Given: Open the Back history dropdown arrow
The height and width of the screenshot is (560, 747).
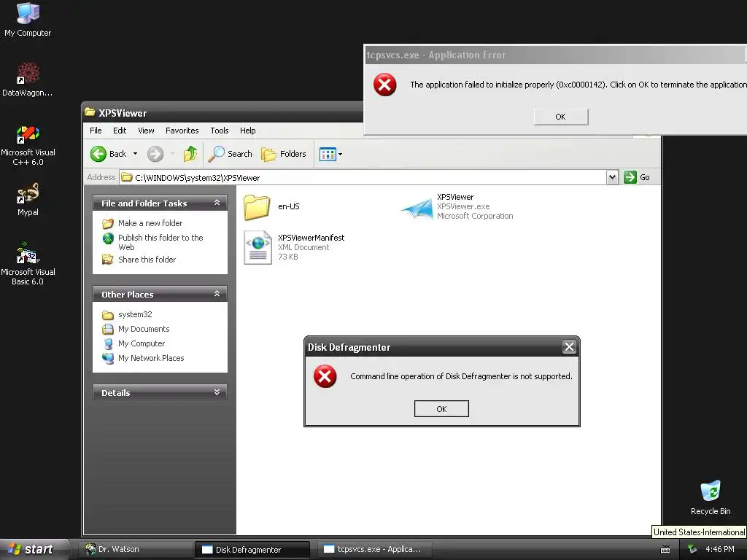Looking at the screenshot, I should coord(135,154).
